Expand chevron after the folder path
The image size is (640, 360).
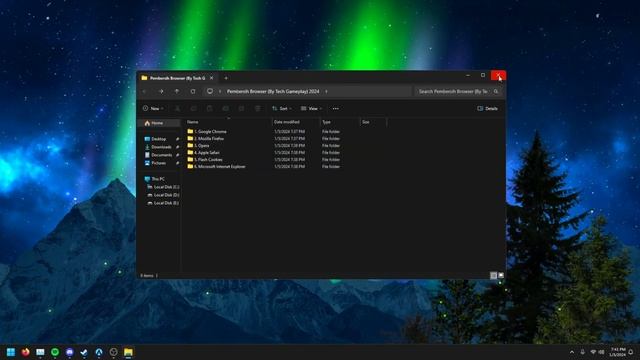click(326, 91)
